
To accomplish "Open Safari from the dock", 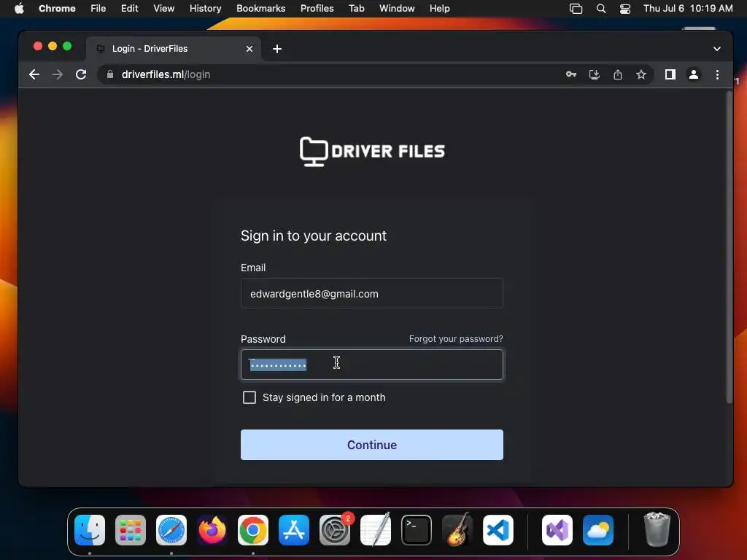I will (x=171, y=529).
